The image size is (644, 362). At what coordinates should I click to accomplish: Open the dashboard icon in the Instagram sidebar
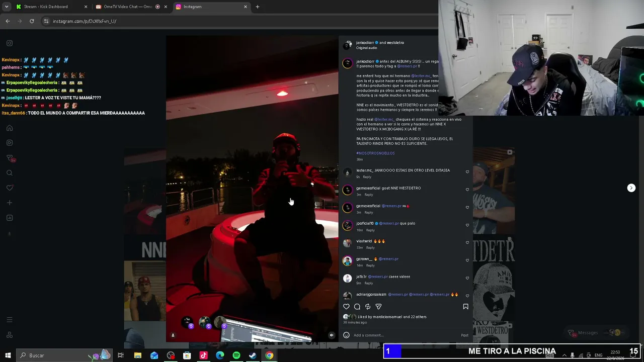click(10, 218)
